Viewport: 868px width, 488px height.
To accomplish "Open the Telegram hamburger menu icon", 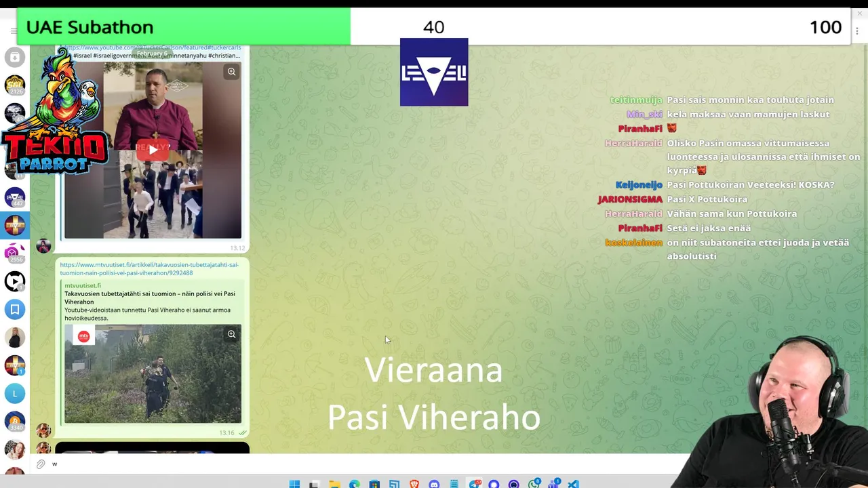I will 14,31.
